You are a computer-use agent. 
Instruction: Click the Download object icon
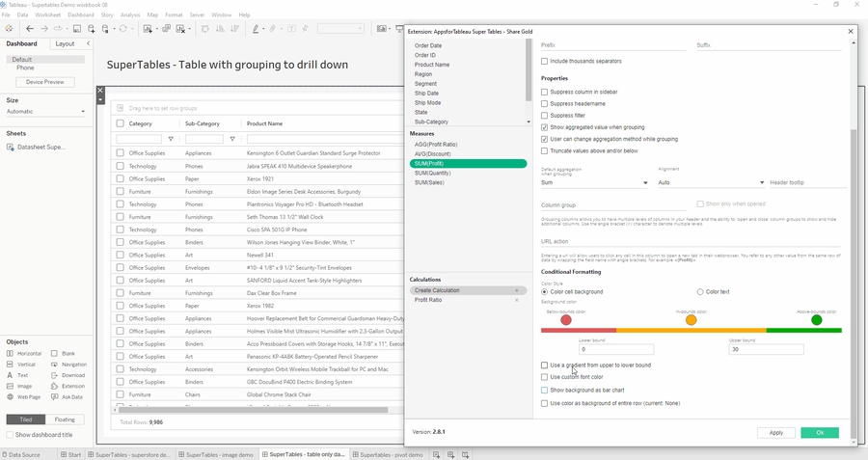coord(55,375)
